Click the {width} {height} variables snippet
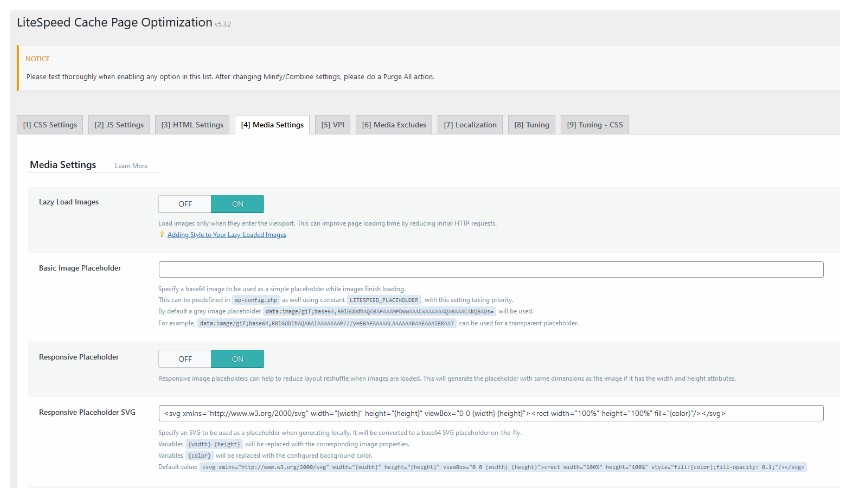 click(214, 444)
